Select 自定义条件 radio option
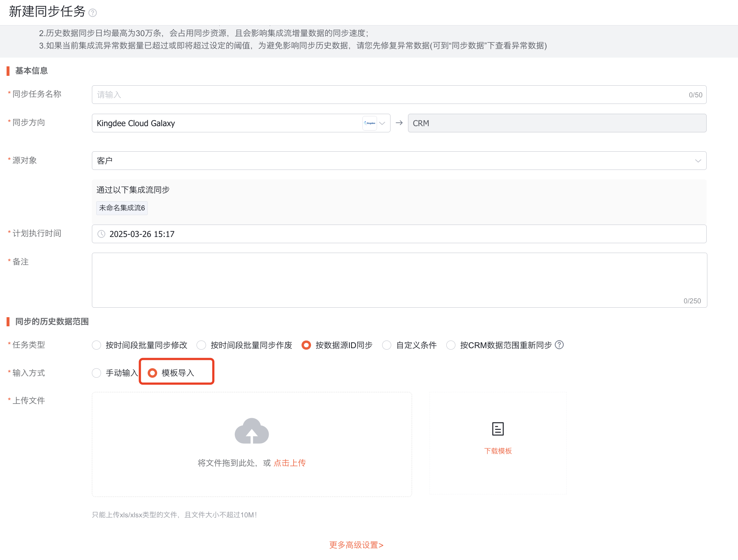This screenshot has width=738, height=560. pyautogui.click(x=387, y=345)
